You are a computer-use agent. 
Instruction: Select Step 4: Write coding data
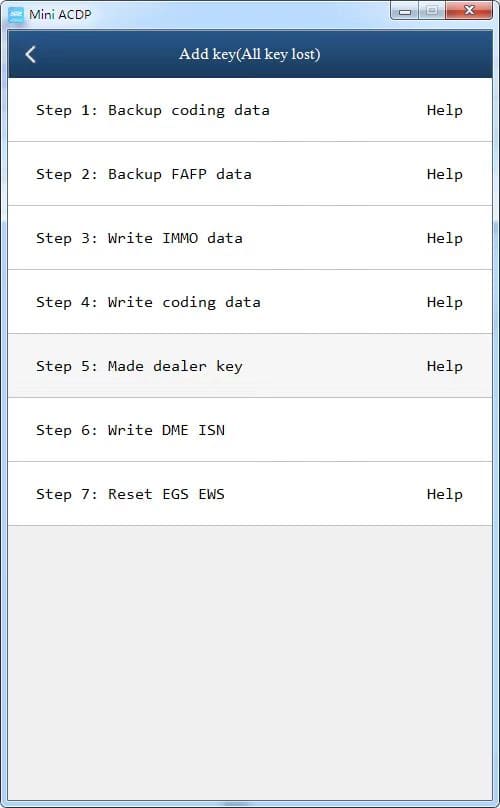click(250, 301)
